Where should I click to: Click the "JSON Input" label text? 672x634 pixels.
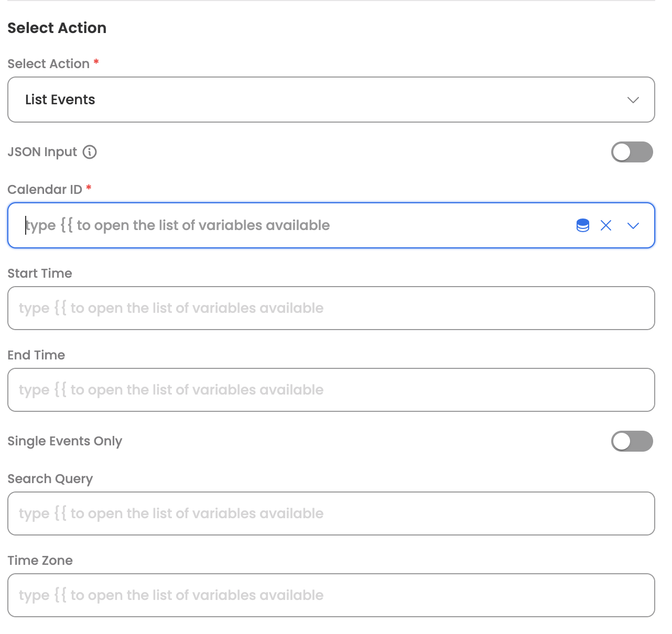tap(42, 152)
